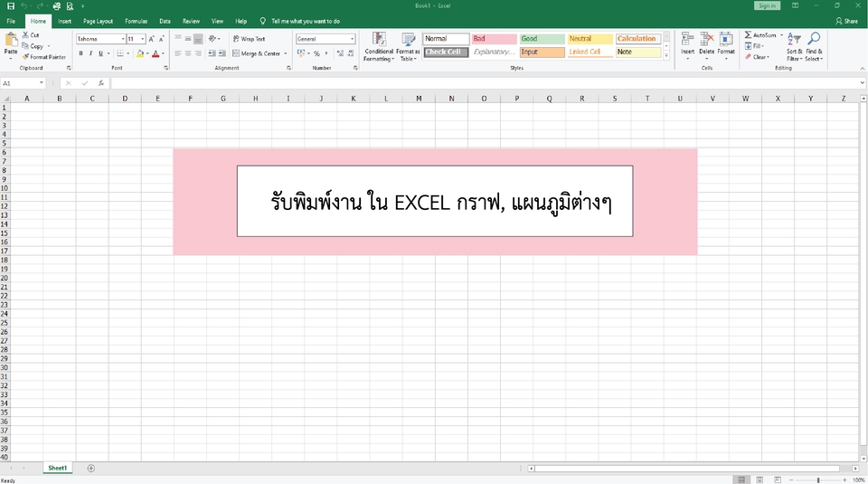
Task: Apply Accounting Number Format icon
Action: [x=300, y=53]
